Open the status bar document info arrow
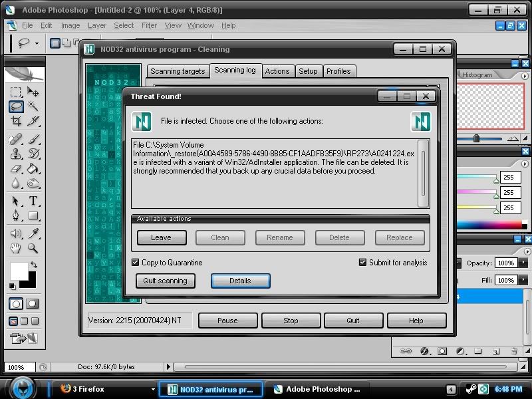This screenshot has height=399, width=532. 168,366
